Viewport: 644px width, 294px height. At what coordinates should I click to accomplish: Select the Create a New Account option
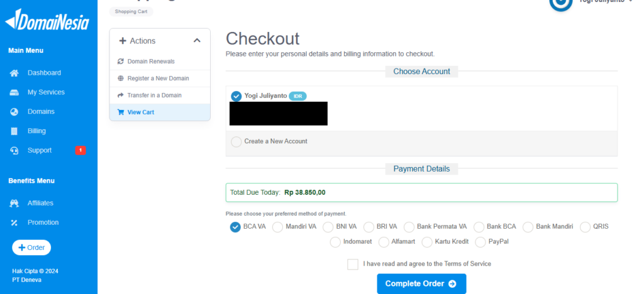(236, 142)
